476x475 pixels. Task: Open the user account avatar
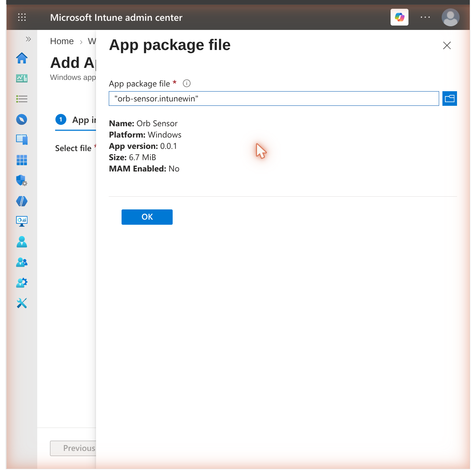tap(450, 17)
